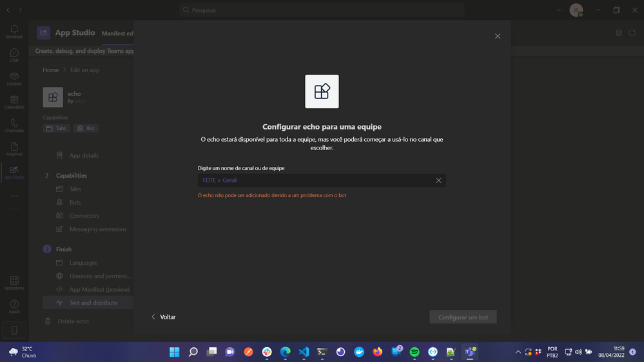The image size is (644, 362).
Task: Open the Manifest editor tab
Action: [117, 33]
